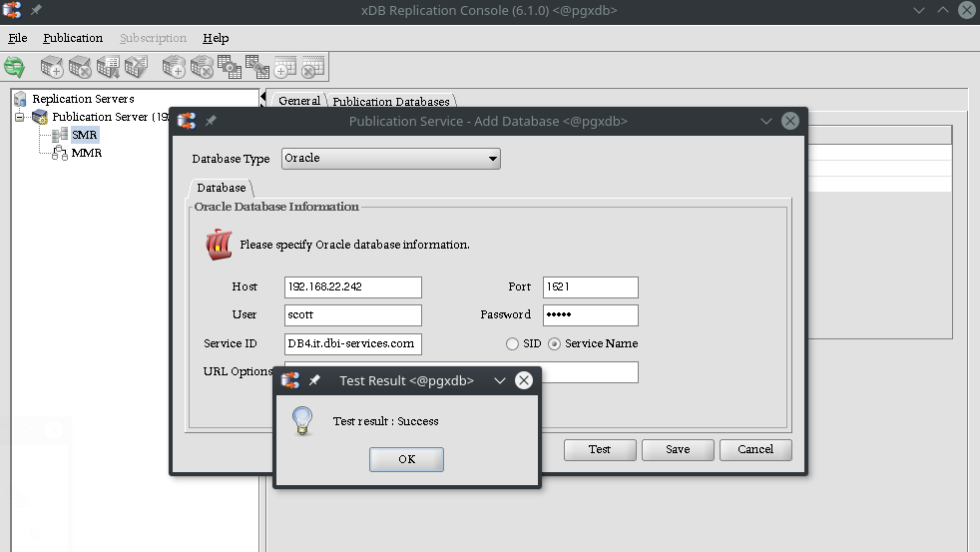The width and height of the screenshot is (980, 552).
Task: Click the green Refresh toolbar icon
Action: (x=14, y=67)
